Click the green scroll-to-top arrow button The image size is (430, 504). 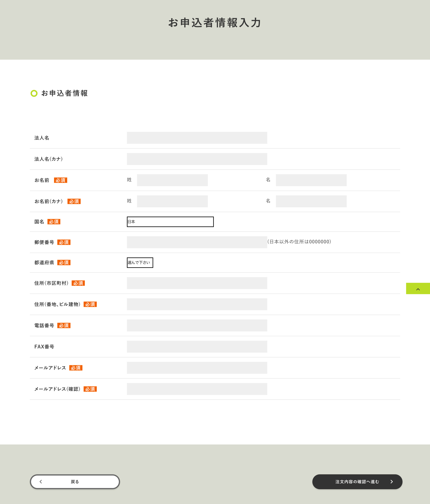click(418, 288)
